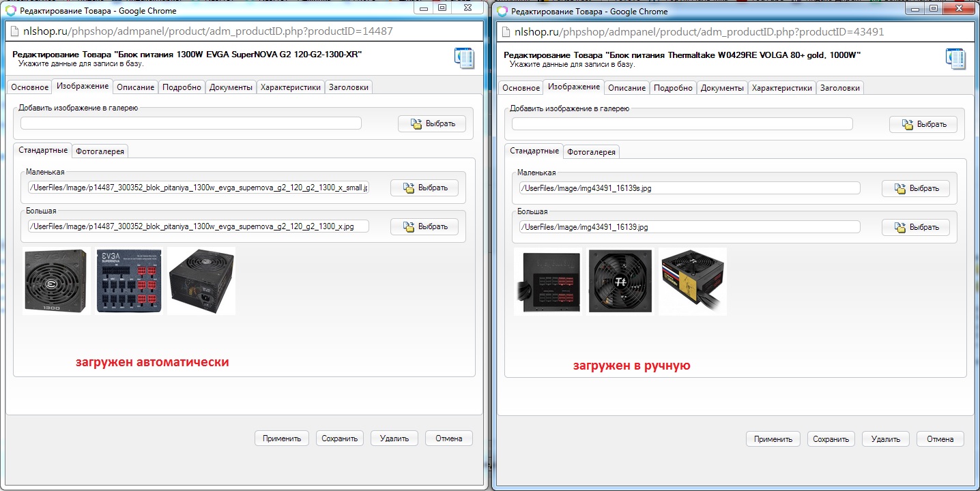
Task: Open the Основное tab in the Thermaltake window
Action: pyautogui.click(x=521, y=88)
